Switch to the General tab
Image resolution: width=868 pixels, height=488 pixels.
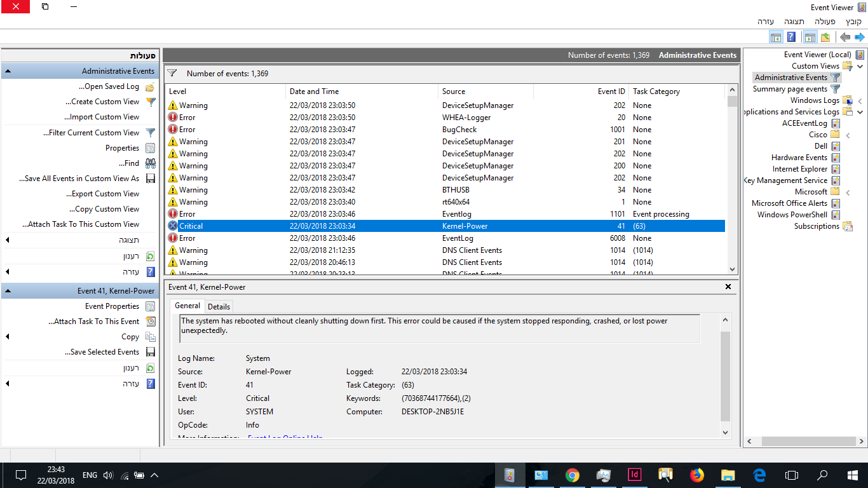tap(187, 306)
